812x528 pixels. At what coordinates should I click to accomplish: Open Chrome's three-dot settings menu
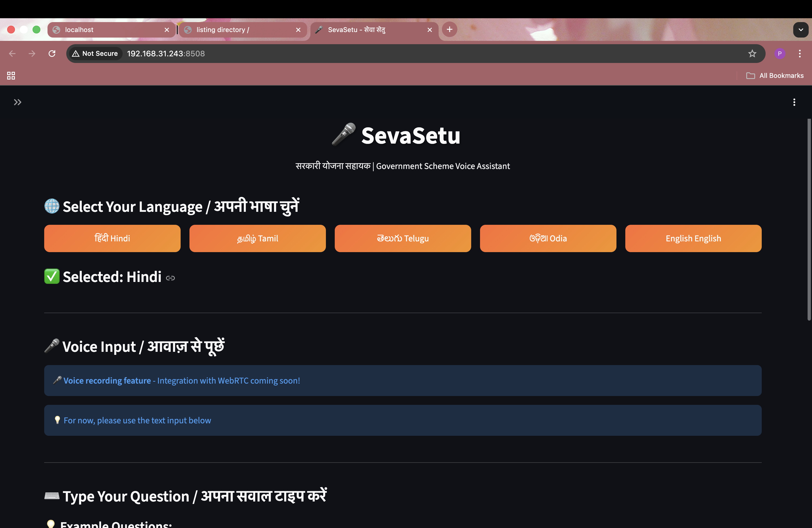(x=800, y=54)
